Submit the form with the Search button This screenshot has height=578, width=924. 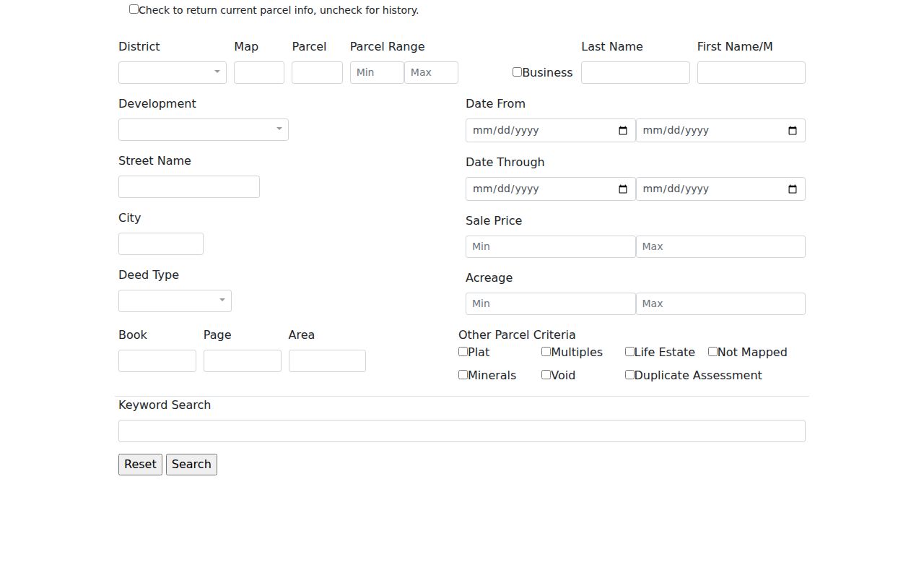[x=191, y=465]
